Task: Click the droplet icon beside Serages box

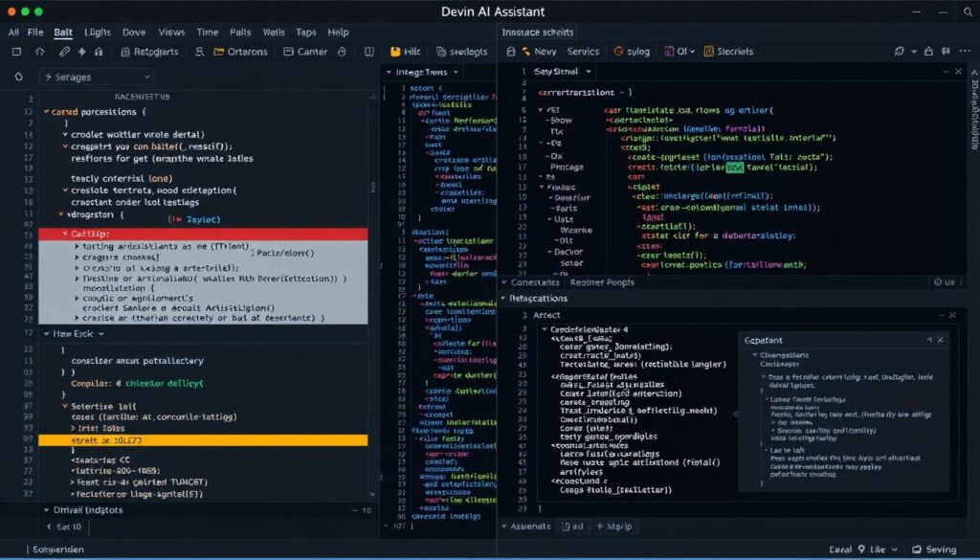Action: 19,77
